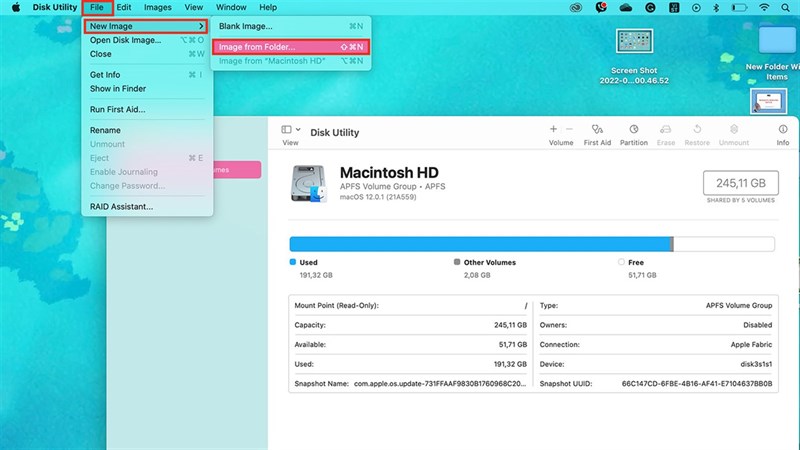Click the blue Used legend swatch
Image resolution: width=800 pixels, height=450 pixels.
click(293, 262)
